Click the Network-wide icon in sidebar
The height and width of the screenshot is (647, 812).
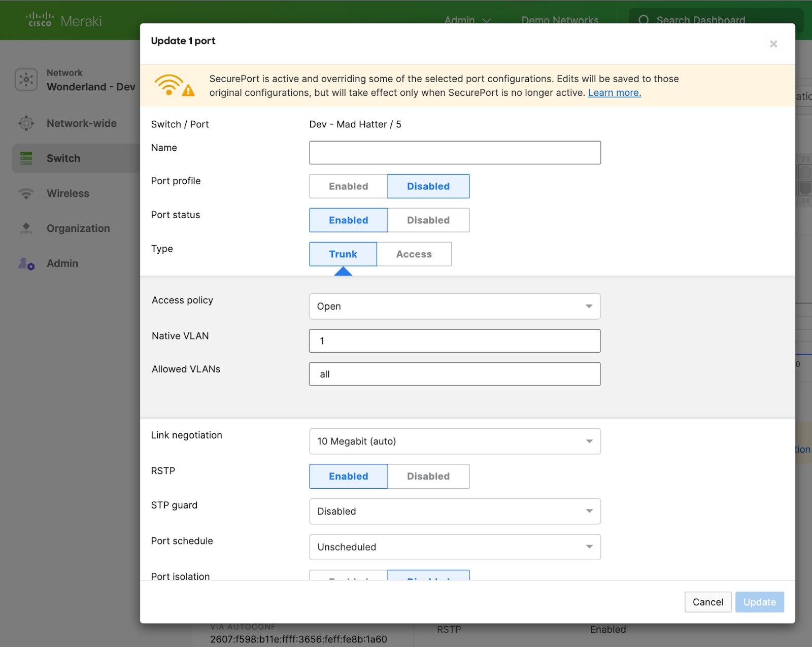(x=26, y=123)
